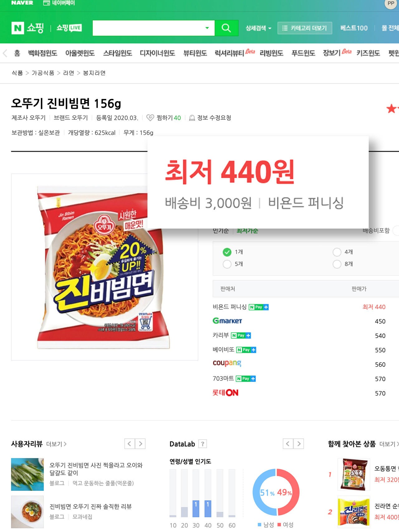Click the 정보 수정요청 bell icon
This screenshot has height=532, width=399.
192,118
